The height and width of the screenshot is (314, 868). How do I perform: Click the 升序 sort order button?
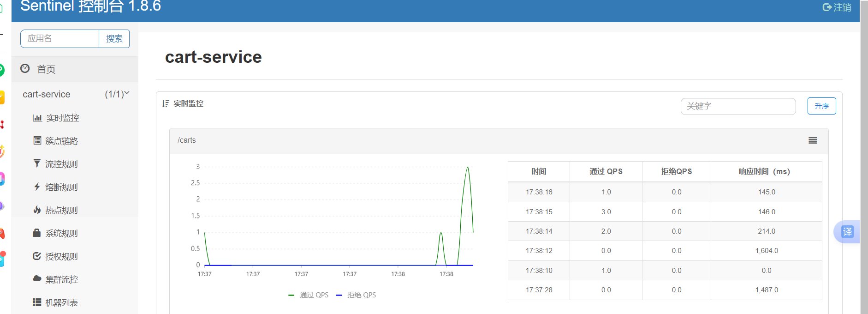tap(821, 106)
